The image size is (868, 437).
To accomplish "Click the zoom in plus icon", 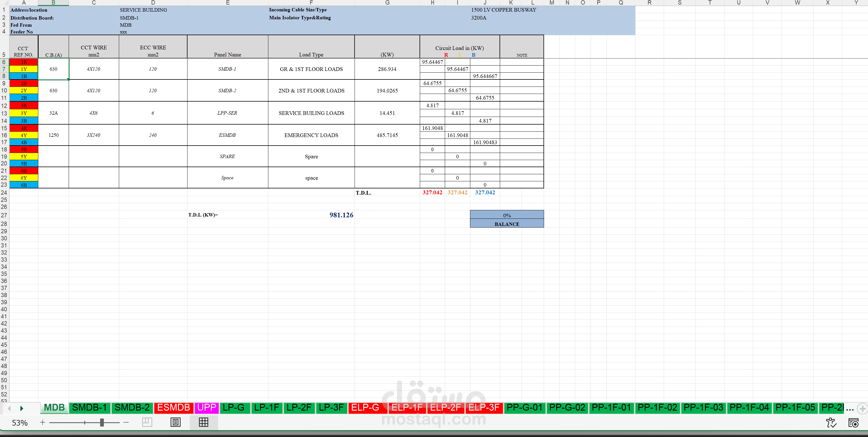I will 43,422.
